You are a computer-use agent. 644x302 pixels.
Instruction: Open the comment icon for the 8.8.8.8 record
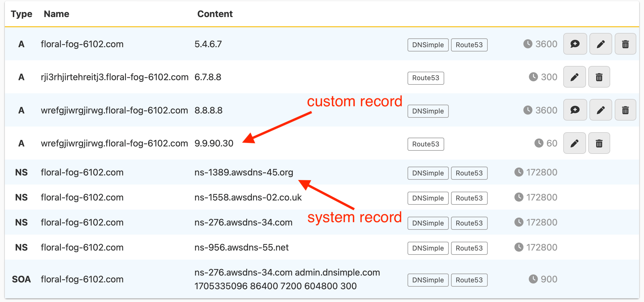click(x=575, y=110)
